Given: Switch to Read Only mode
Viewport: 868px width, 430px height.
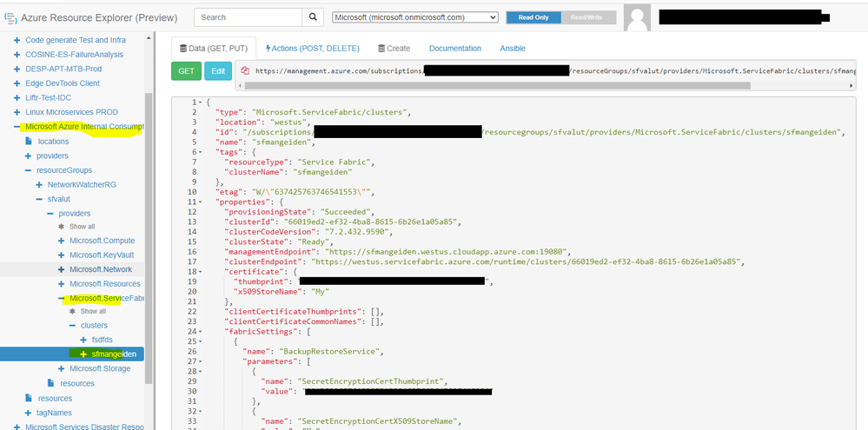Looking at the screenshot, I should [x=533, y=17].
